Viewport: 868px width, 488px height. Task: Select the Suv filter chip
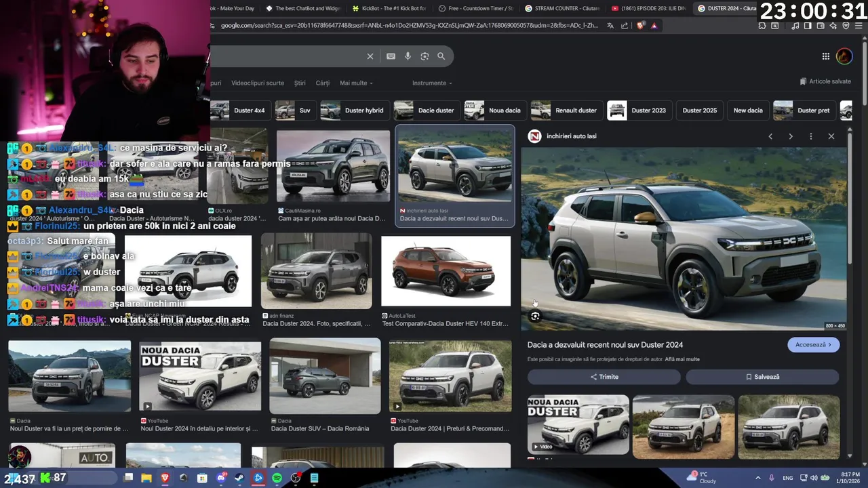pyautogui.click(x=296, y=110)
